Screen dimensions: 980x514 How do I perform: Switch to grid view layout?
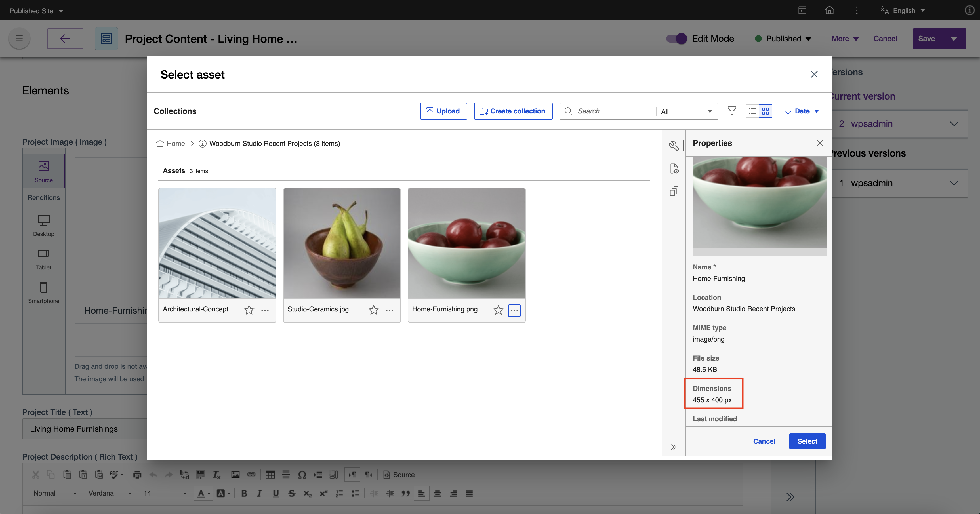click(x=766, y=111)
